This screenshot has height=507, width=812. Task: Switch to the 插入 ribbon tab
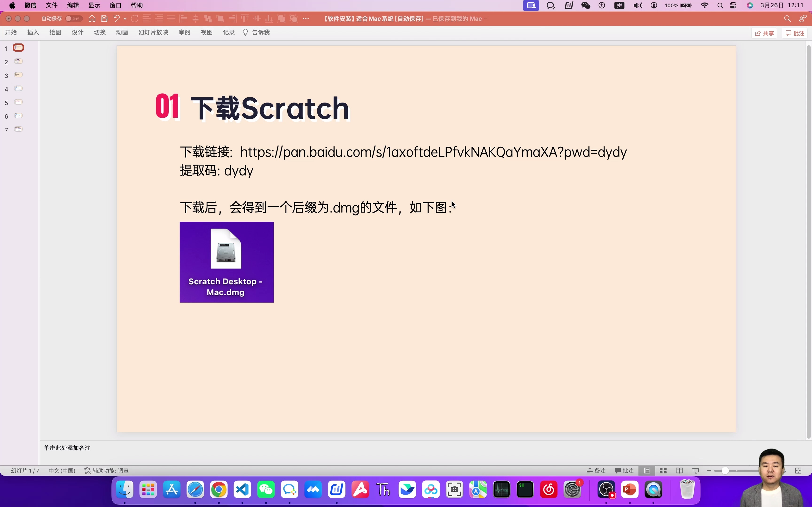32,32
